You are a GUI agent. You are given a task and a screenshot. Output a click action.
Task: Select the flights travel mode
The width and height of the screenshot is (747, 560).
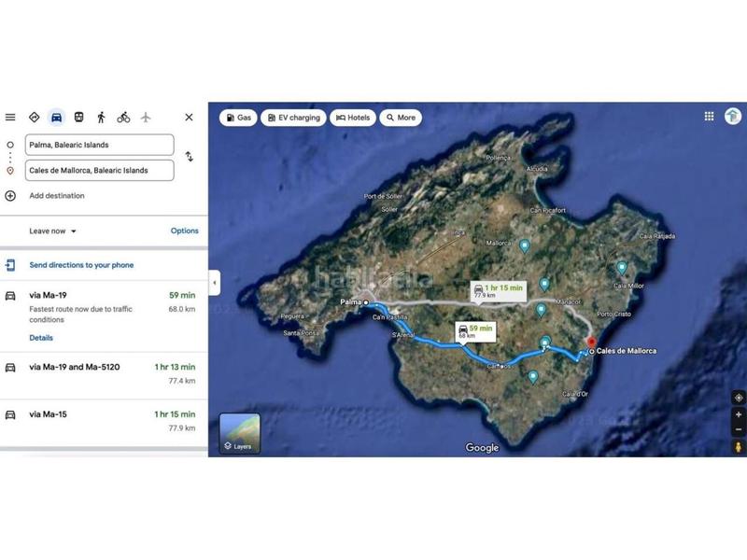pyautogui.click(x=146, y=118)
